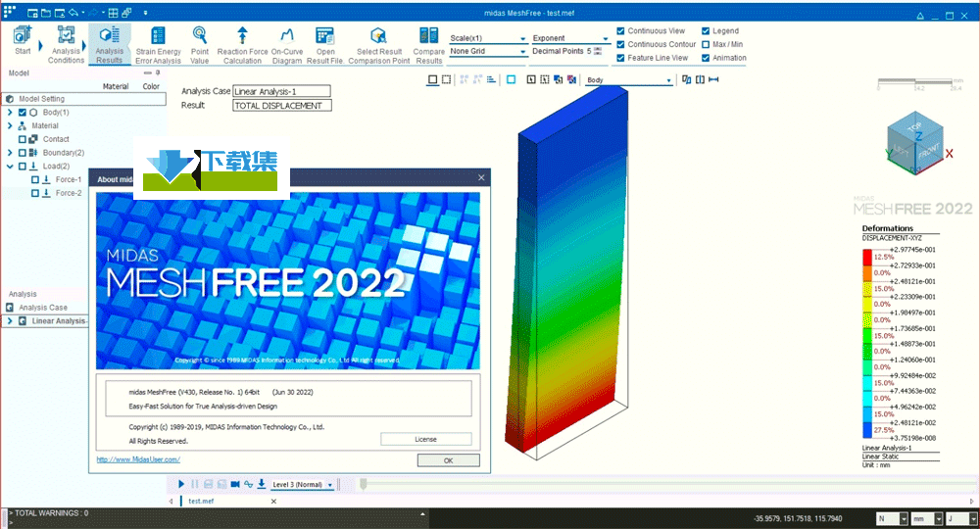980x529 pixels.
Task: Click the measure distance icon
Action: 713,79
